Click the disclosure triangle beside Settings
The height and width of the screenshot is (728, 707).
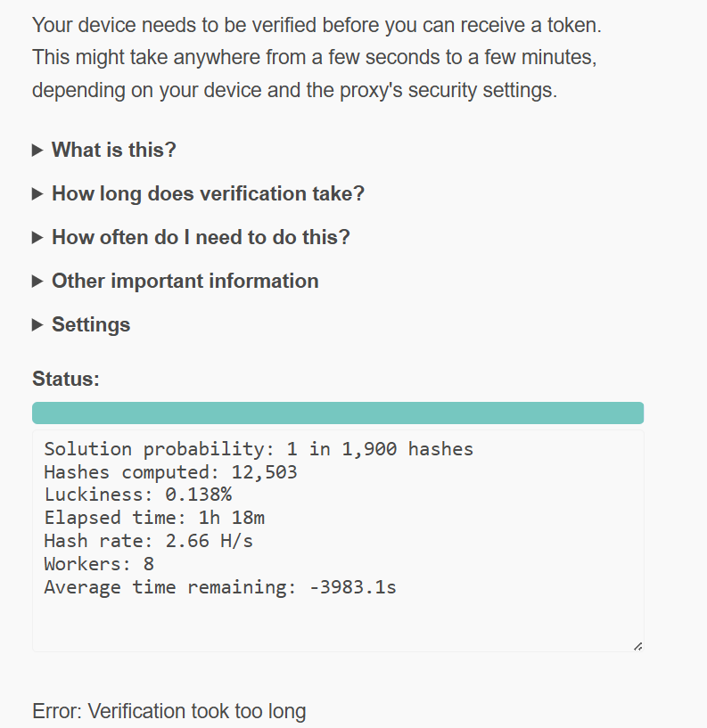(37, 324)
